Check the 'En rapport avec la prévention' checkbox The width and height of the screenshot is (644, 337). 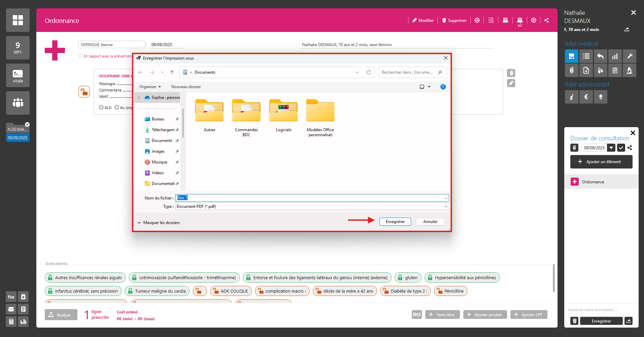(x=80, y=56)
